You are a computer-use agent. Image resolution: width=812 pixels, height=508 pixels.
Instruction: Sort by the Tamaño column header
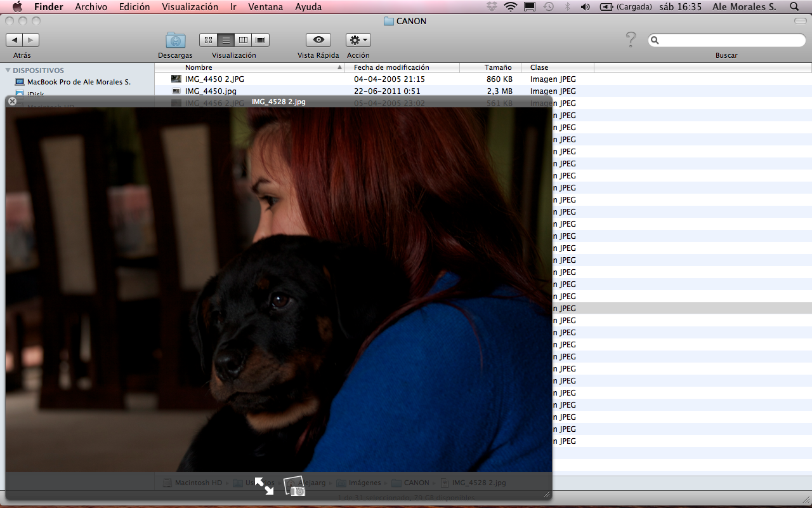490,67
